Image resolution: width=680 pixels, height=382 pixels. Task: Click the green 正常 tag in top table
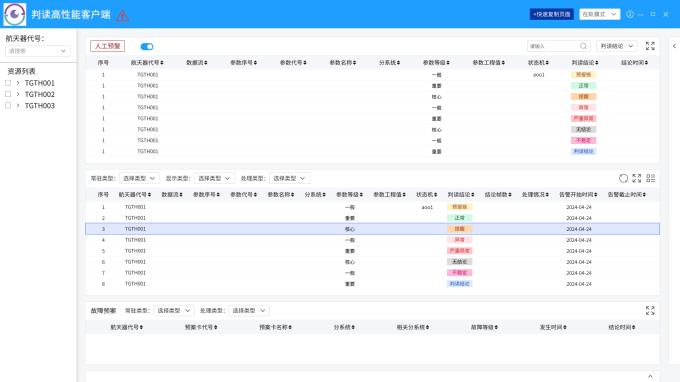pos(583,86)
